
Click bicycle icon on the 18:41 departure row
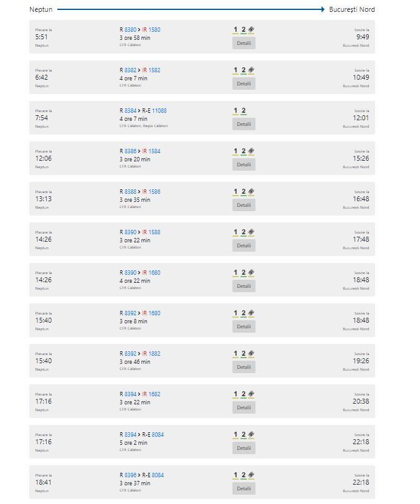251,475
